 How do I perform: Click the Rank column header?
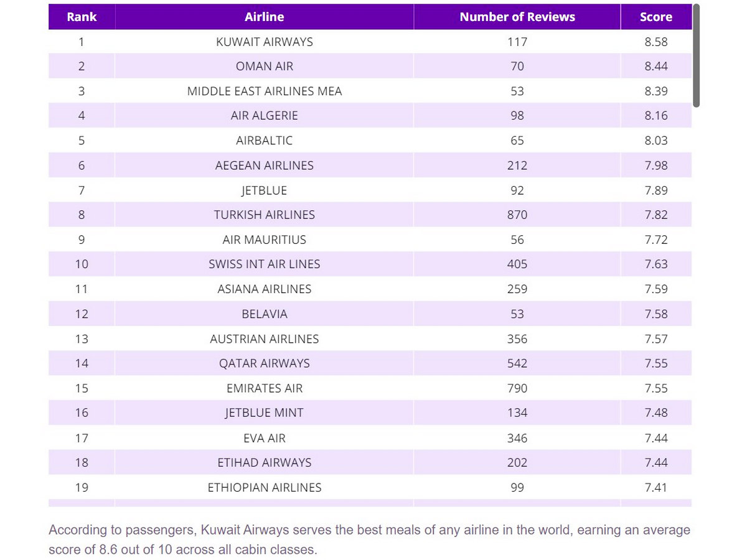tap(82, 17)
